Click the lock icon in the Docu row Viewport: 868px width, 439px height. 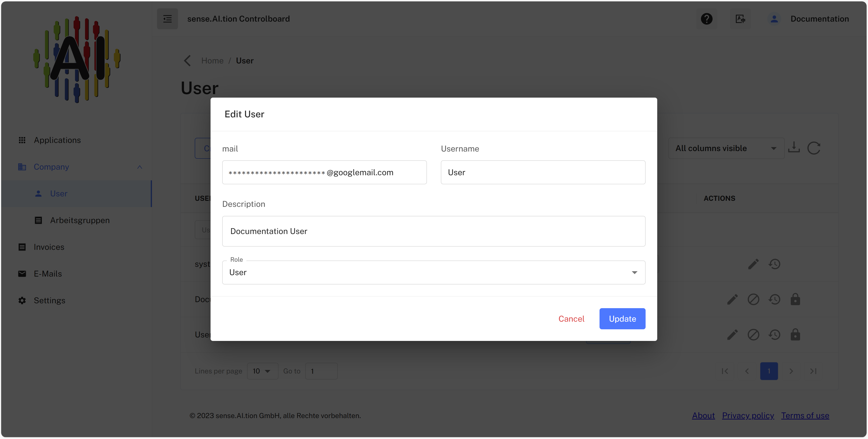[x=795, y=299]
